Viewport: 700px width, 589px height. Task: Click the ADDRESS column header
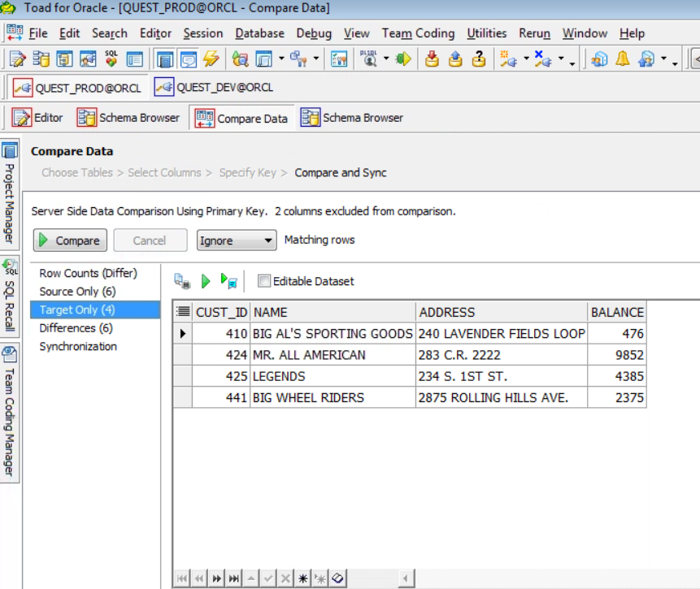click(x=502, y=312)
